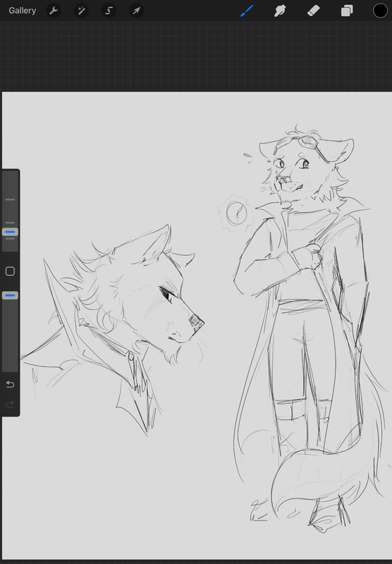The height and width of the screenshot is (564, 392).
Task: Adjust the brush size slider handle
Action: click(10, 232)
